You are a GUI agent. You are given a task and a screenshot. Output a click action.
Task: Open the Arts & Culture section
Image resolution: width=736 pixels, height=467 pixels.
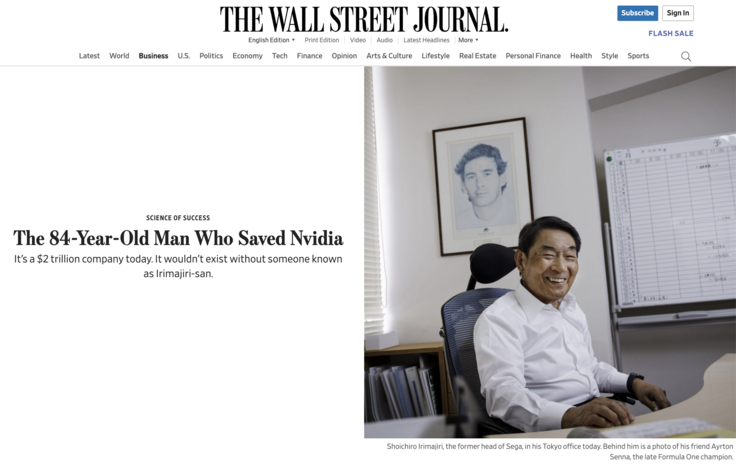(389, 56)
